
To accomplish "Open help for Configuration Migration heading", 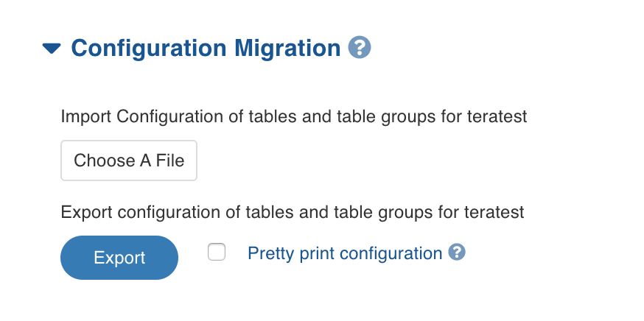I will (x=360, y=48).
